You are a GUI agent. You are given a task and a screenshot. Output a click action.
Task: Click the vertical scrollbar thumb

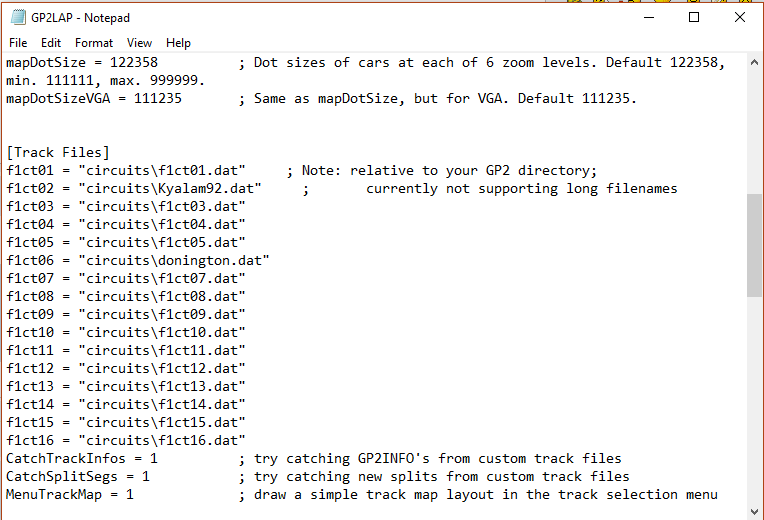point(755,245)
